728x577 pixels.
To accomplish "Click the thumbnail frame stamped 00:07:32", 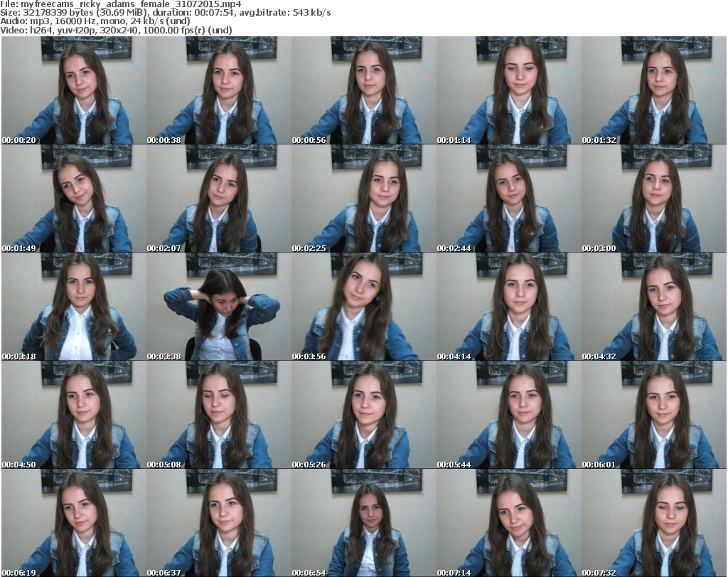I will click(654, 523).
